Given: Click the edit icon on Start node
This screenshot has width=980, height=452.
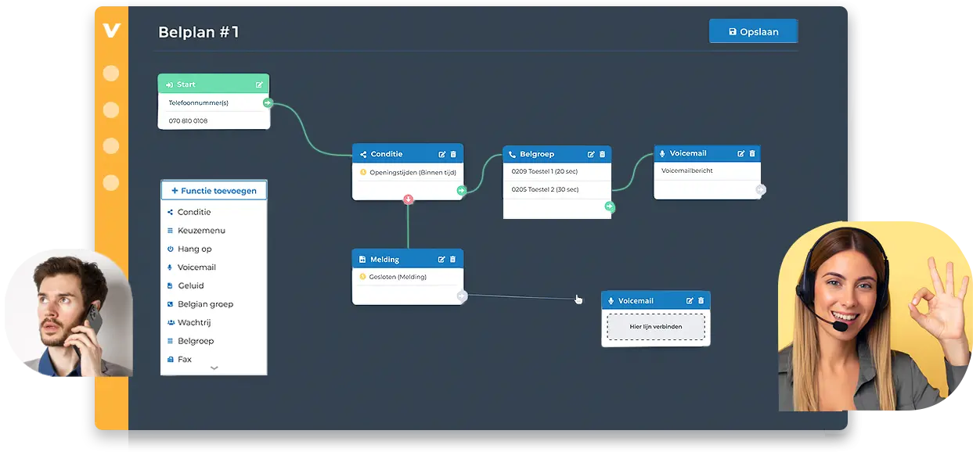Looking at the screenshot, I should (259, 84).
